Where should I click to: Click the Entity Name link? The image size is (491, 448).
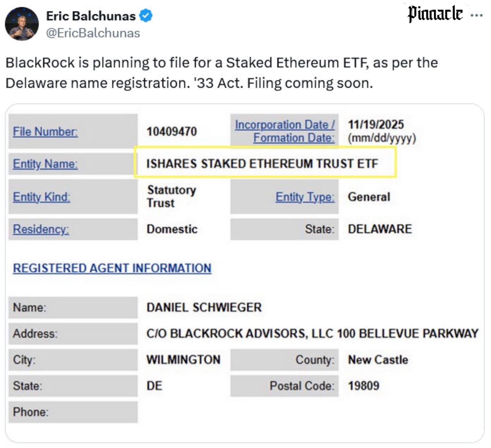click(45, 164)
